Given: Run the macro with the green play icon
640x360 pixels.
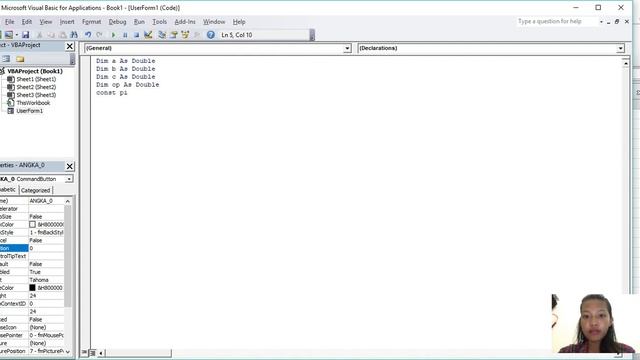Looking at the screenshot, I should (x=113, y=35).
